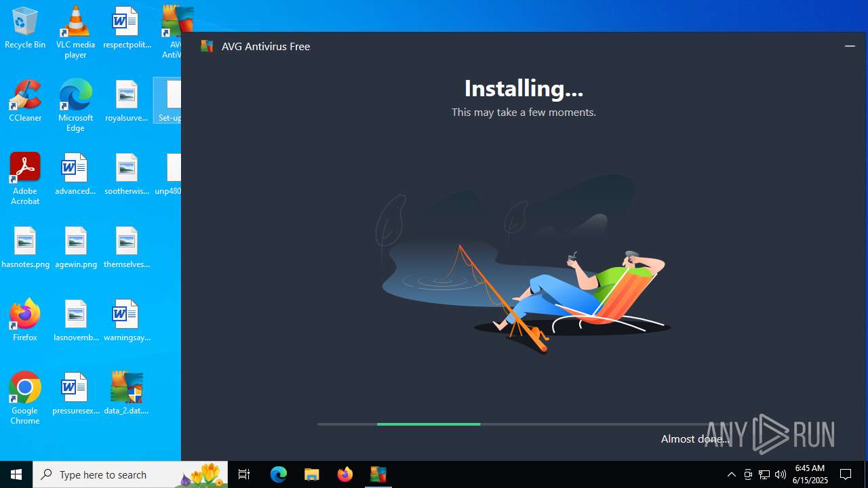Select the unp480 file on desktop

(168, 175)
